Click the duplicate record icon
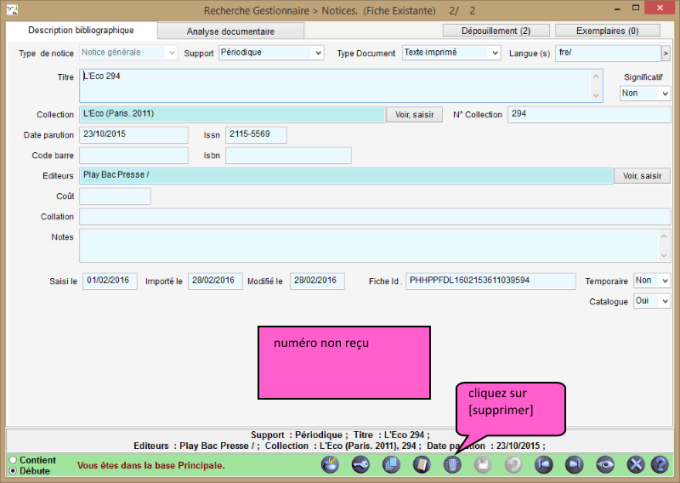 coord(391,465)
